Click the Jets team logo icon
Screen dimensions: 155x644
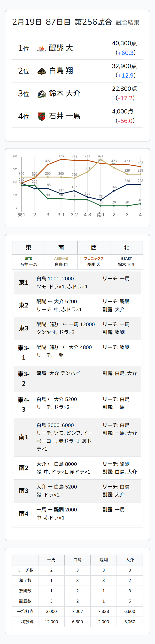click(x=42, y=117)
